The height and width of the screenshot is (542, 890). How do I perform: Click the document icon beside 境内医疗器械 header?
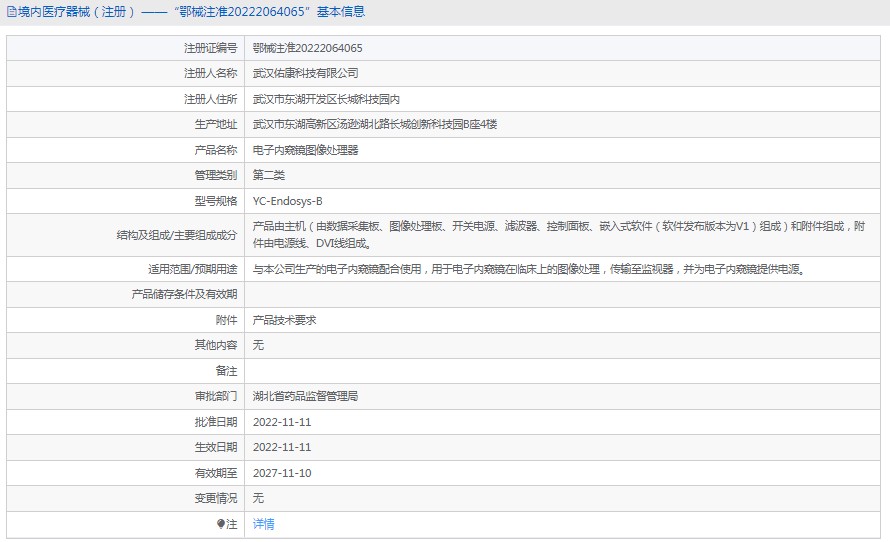11,12
